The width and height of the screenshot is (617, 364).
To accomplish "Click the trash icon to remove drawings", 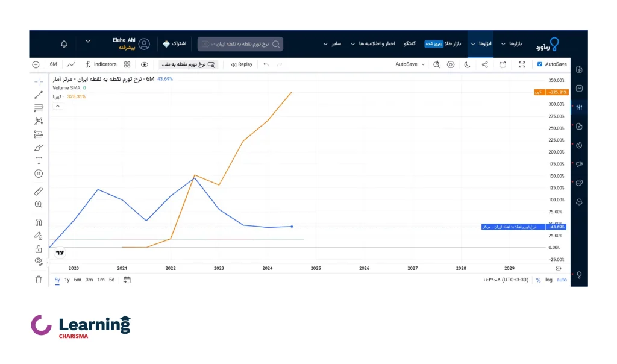I will (39, 280).
